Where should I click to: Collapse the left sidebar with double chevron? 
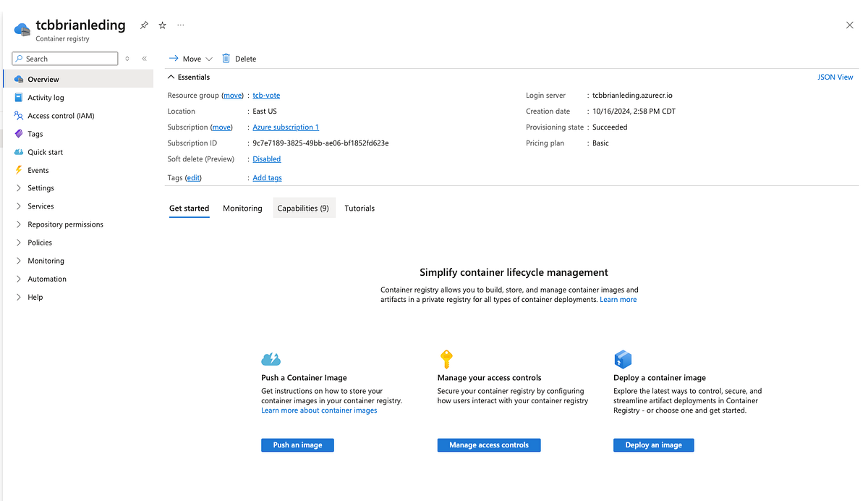pos(144,58)
